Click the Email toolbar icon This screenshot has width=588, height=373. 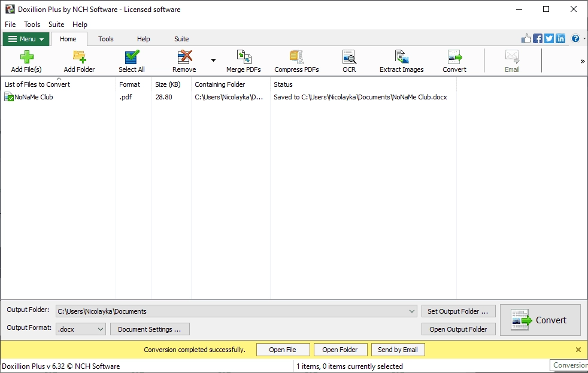coord(512,61)
